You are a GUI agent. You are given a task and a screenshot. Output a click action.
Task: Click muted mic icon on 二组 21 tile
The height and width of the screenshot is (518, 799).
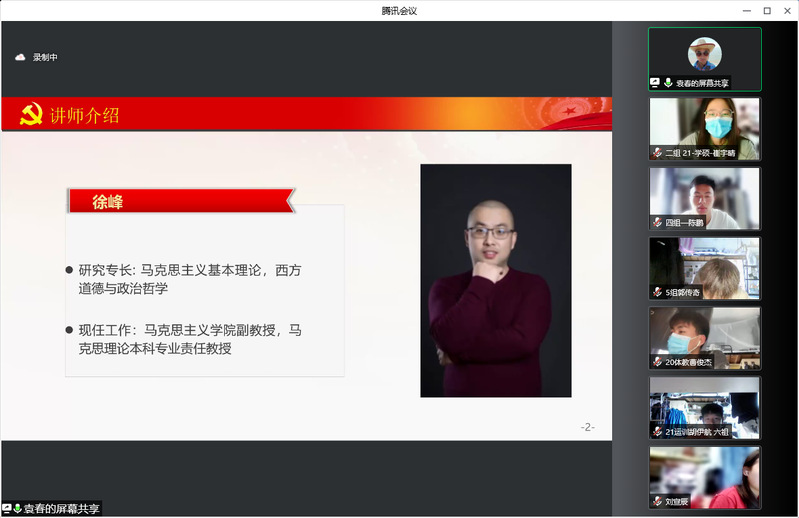(x=657, y=153)
